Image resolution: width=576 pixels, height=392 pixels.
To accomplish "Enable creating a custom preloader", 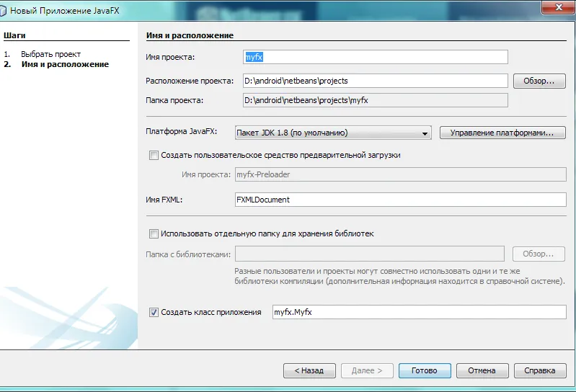I will pos(154,155).
